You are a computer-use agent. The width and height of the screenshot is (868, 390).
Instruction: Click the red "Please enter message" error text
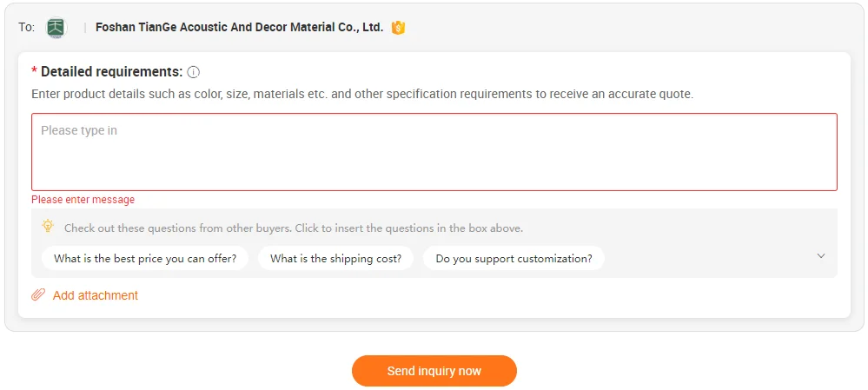pos(83,200)
